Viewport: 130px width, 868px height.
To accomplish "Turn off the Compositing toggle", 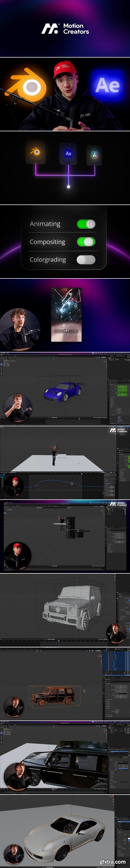I will (86, 242).
